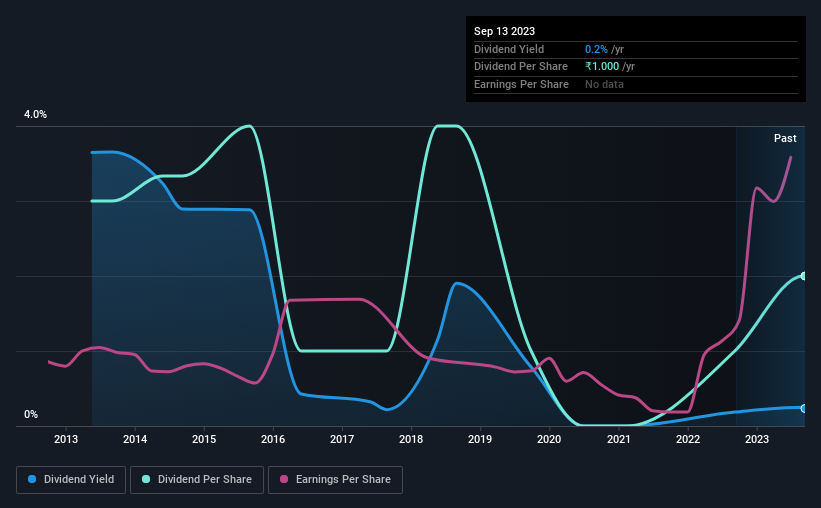Click the No data earnings value
821x508 pixels.
pyautogui.click(x=604, y=84)
